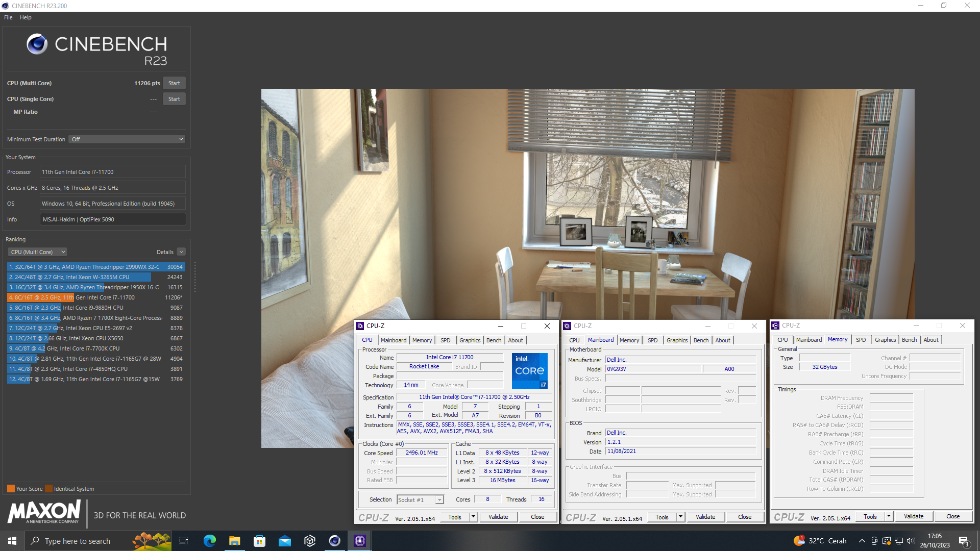The width and height of the screenshot is (980, 551).
Task: Open SPD tab in first CPU-Z window
Action: click(446, 340)
